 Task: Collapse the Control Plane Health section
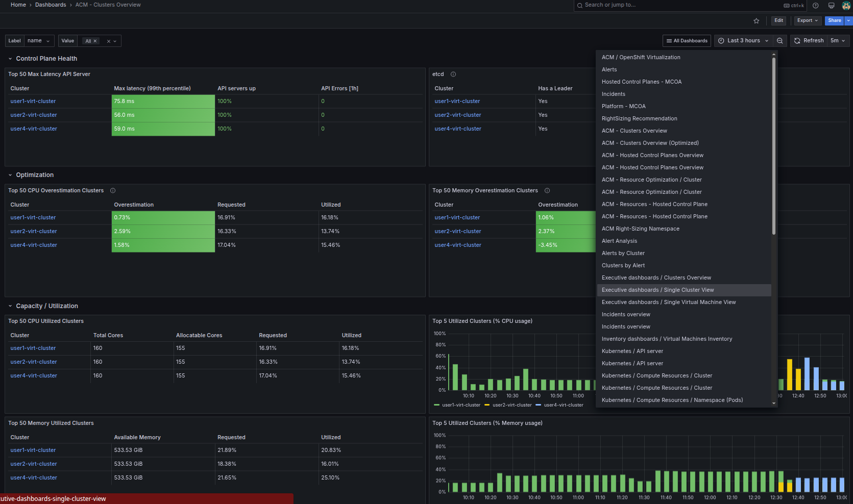coord(10,59)
